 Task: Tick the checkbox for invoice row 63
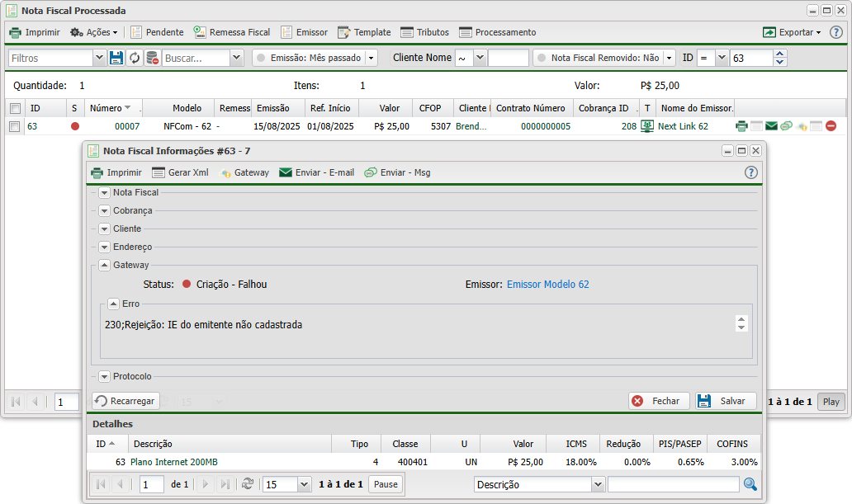click(15, 126)
